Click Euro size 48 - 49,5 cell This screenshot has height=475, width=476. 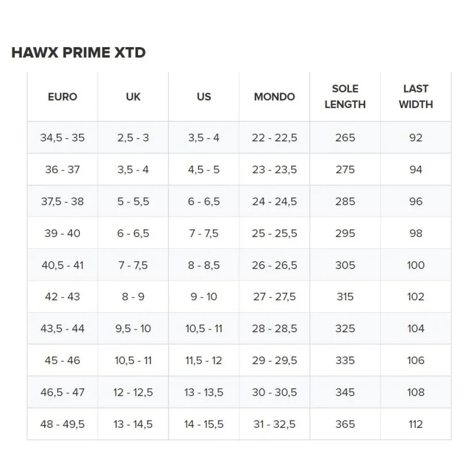point(62,424)
